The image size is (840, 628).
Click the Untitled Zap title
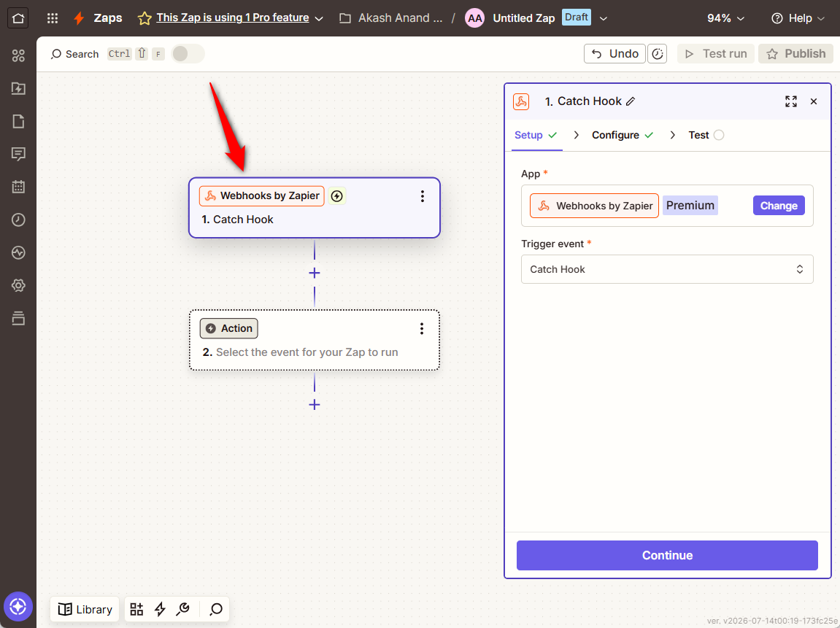pos(523,18)
